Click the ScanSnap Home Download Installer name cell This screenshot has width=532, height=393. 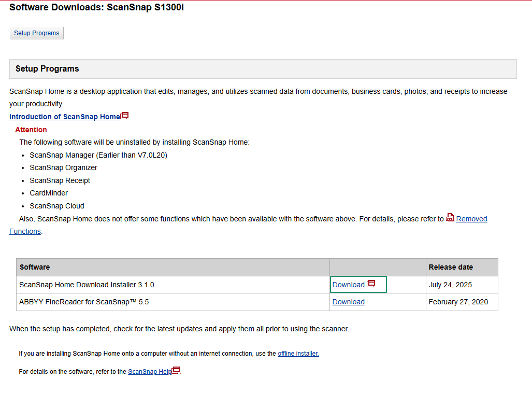[x=87, y=285]
